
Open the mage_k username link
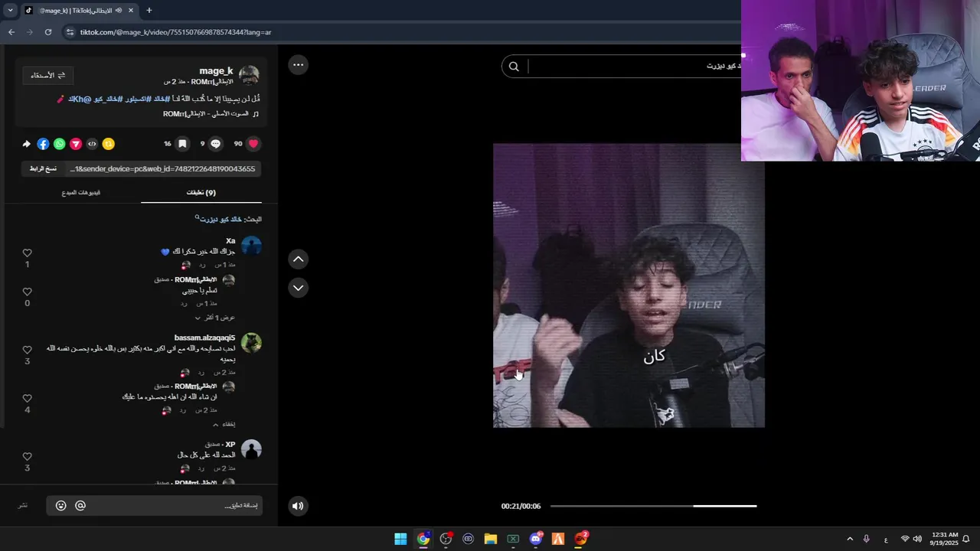pos(216,70)
